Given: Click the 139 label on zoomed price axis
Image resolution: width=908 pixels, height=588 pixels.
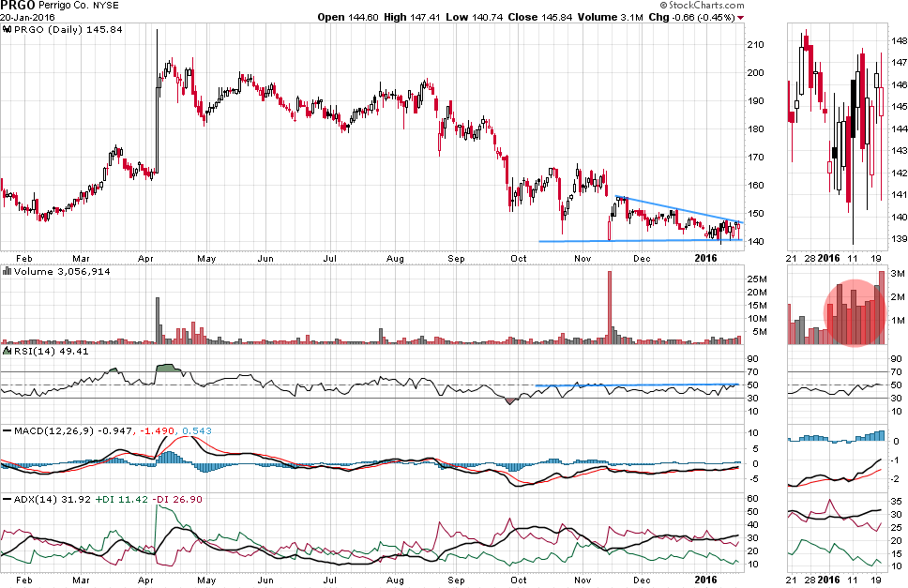Looking at the screenshot, I should click(x=900, y=239).
